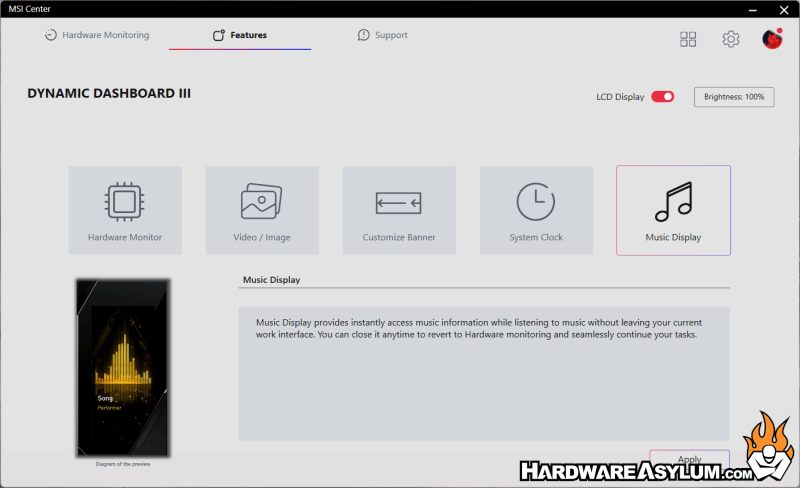Screen dimensions: 800x488
Task: Open settings gear icon
Action: pos(731,39)
